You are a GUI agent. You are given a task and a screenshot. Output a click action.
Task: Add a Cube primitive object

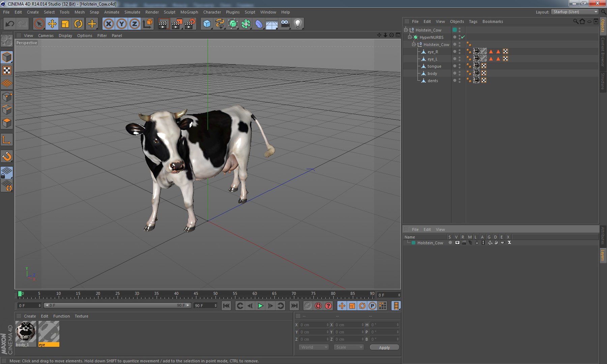pos(207,24)
